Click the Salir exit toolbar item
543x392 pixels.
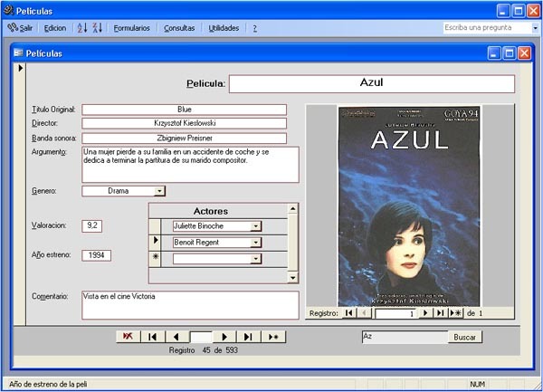(x=20, y=28)
